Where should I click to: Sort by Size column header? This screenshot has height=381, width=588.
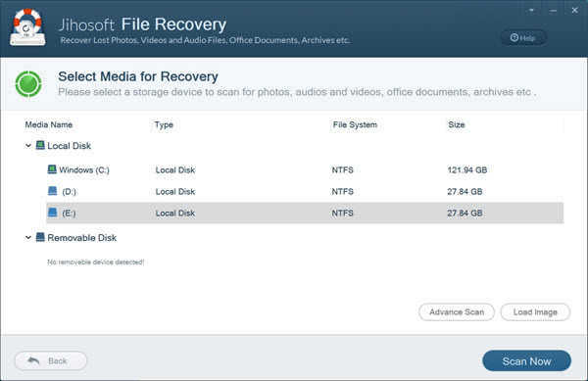(x=457, y=124)
